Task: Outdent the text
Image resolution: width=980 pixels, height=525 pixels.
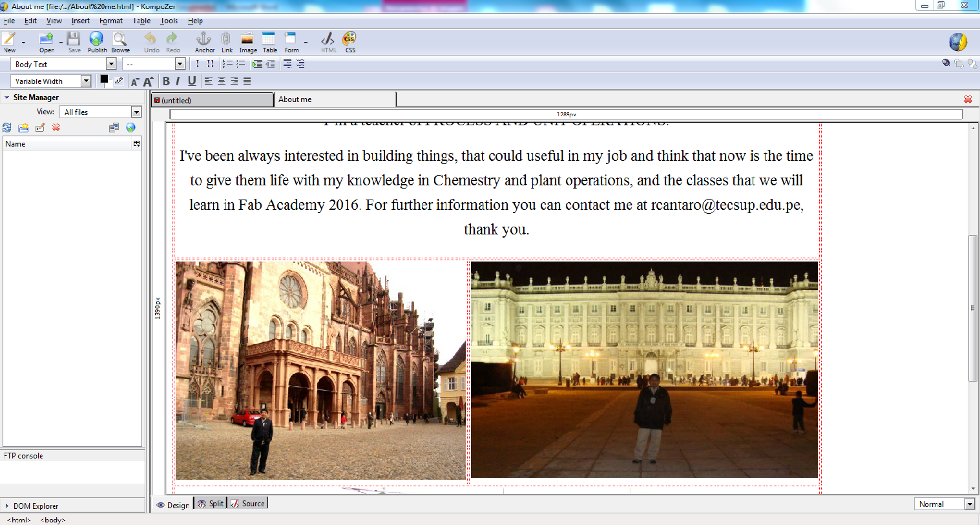Action: tap(271, 64)
